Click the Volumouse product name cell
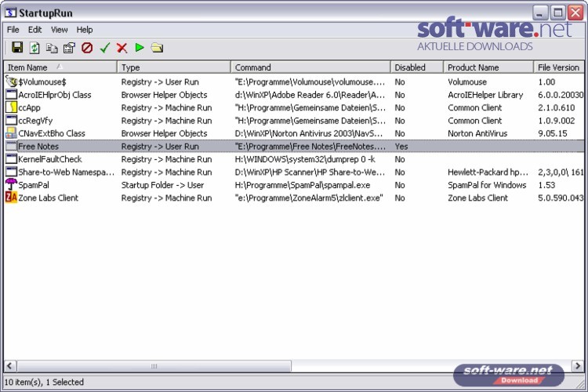 click(x=467, y=82)
